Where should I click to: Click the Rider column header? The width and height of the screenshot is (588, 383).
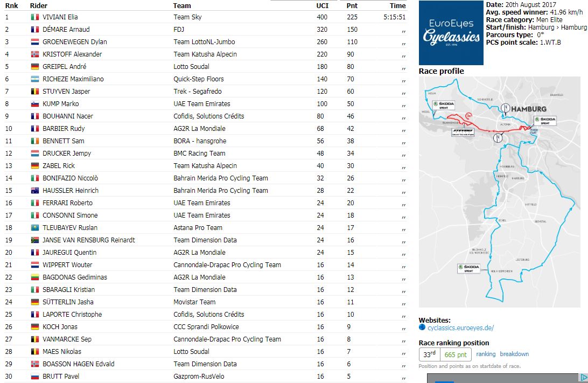point(39,5)
